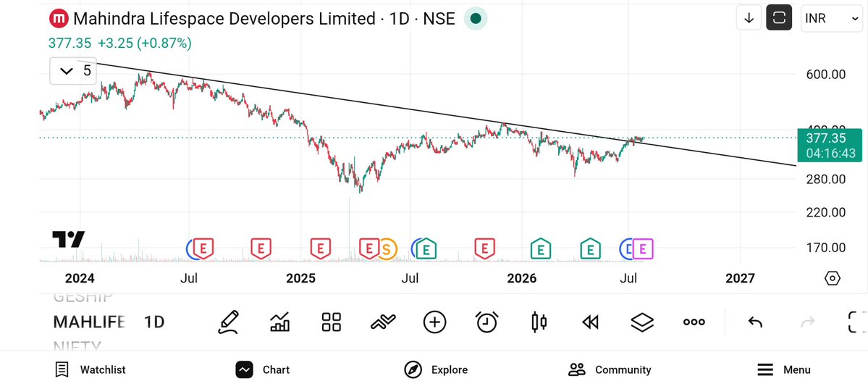Switch to the Chart tab
The width and height of the screenshot is (868, 389).
click(263, 369)
